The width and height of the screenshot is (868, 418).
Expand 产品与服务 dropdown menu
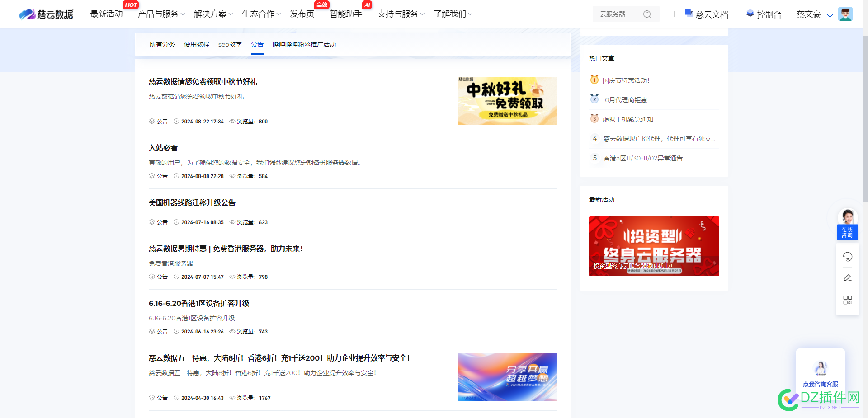click(x=161, y=14)
